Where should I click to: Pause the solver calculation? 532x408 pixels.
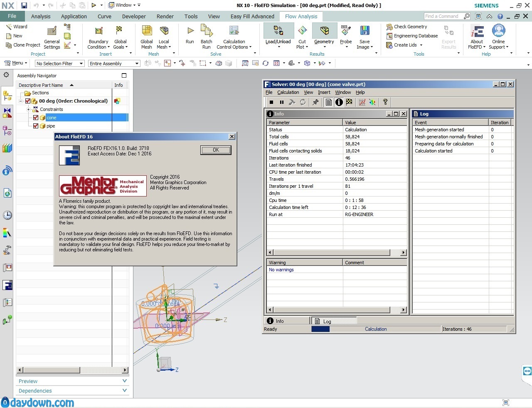[x=282, y=102]
